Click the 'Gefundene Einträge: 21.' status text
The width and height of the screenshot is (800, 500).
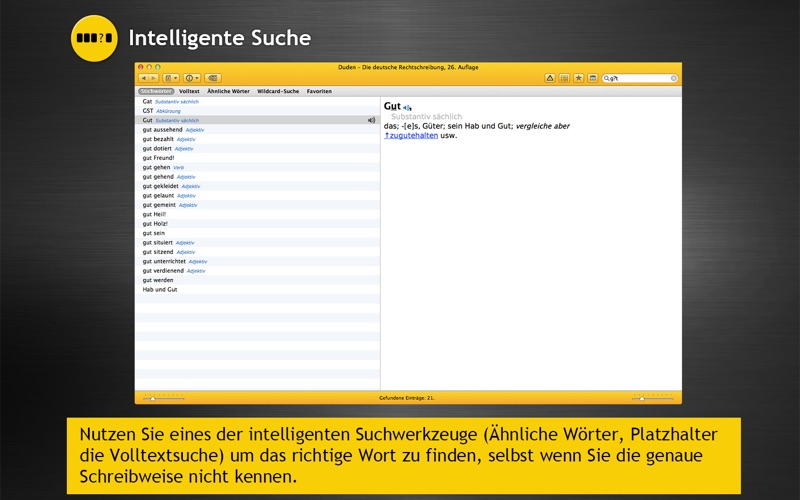click(407, 398)
